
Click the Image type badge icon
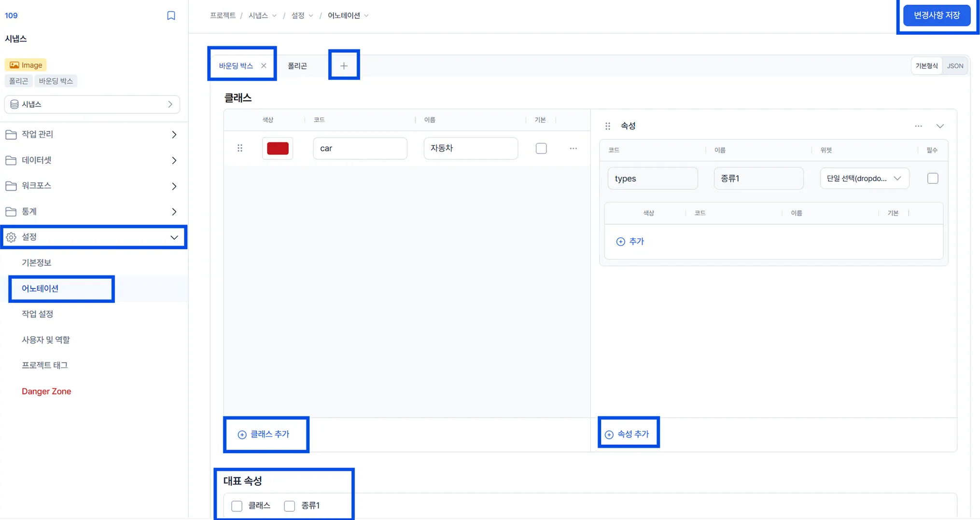[14, 65]
